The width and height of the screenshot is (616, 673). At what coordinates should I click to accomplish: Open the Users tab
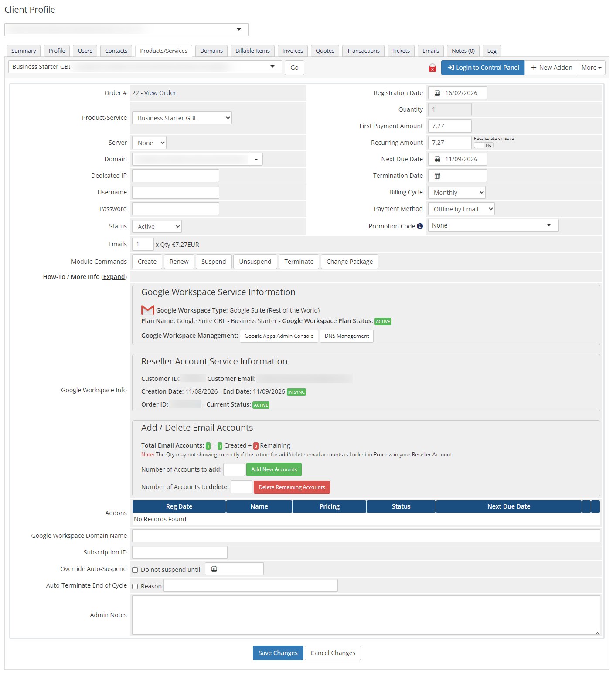[x=85, y=51]
